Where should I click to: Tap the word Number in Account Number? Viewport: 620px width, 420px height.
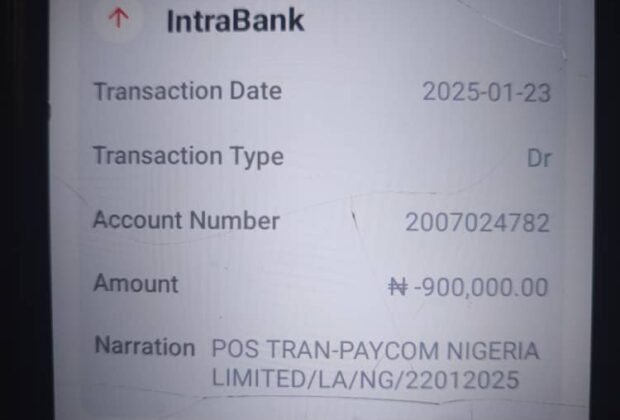click(x=234, y=220)
